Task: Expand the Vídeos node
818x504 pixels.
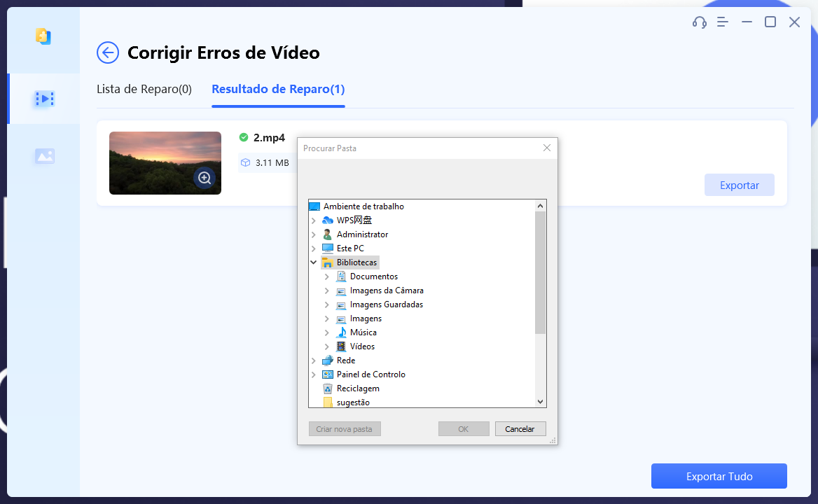Action: [x=327, y=346]
